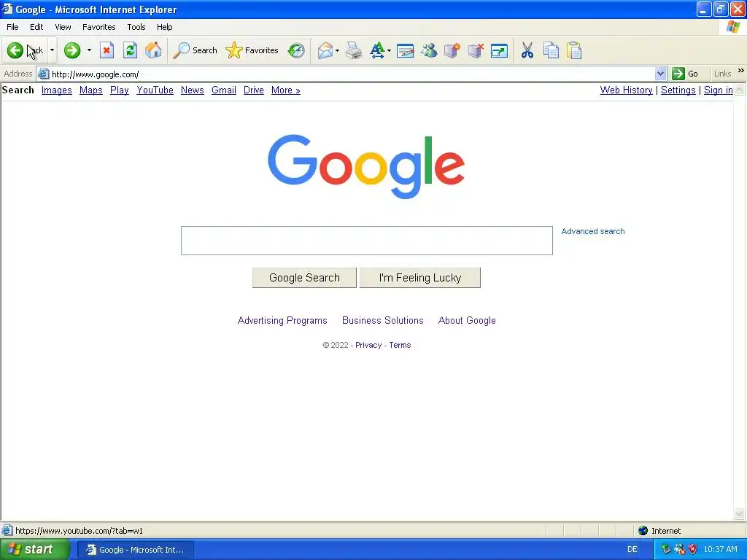Click the Cut scissors icon

(527, 50)
